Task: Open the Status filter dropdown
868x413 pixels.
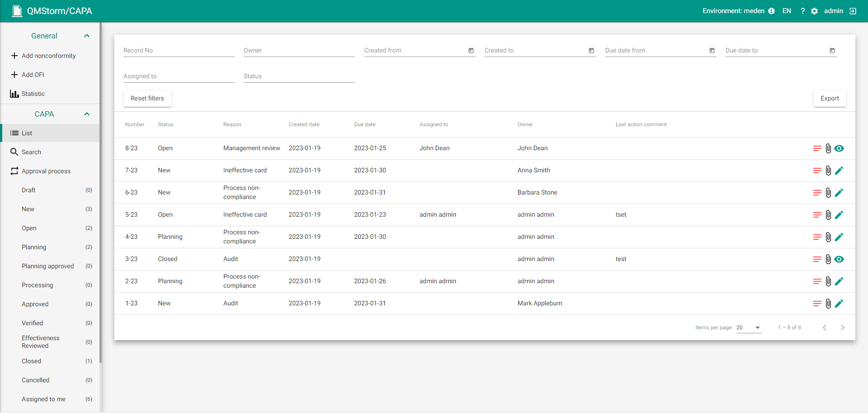Action: pyautogui.click(x=299, y=76)
